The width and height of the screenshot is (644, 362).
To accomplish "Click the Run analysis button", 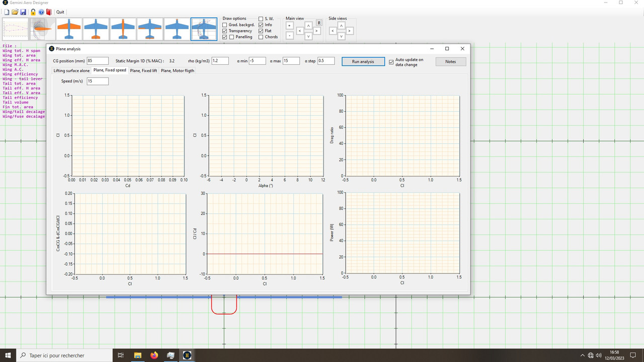I will pyautogui.click(x=363, y=61).
